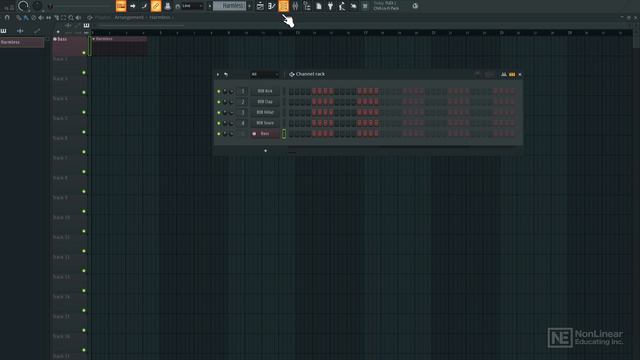This screenshot has height=360, width=640.
Task: Click the play arrow in Channel rack header
Action: point(218,74)
